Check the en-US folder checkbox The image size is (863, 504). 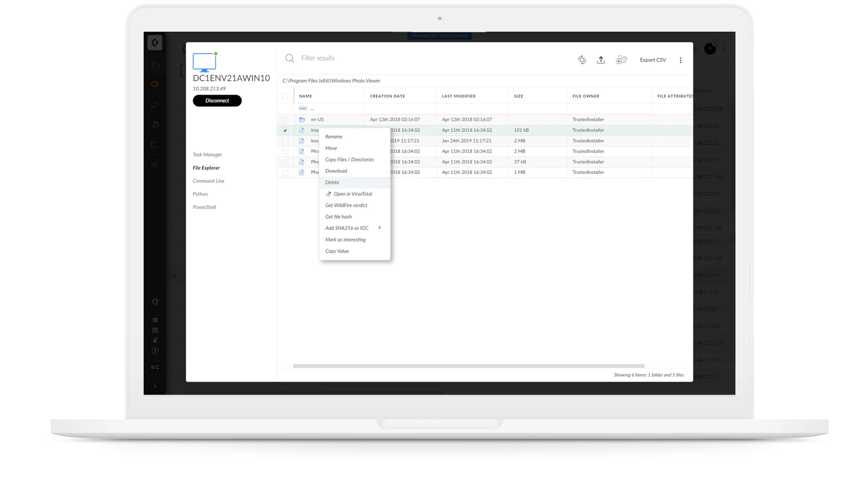(x=285, y=119)
